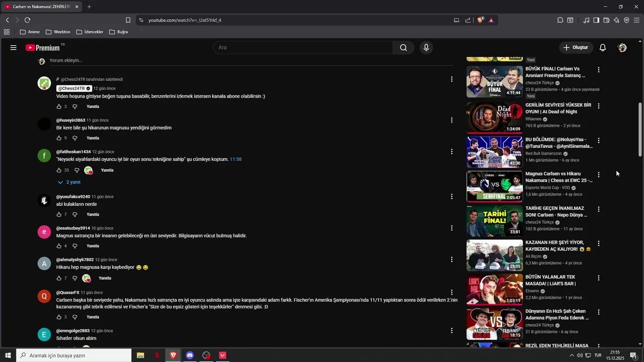Viewport: 644px width, 362px height.
Task: Jump to timestamp 11:58 link
Action: (x=235, y=159)
